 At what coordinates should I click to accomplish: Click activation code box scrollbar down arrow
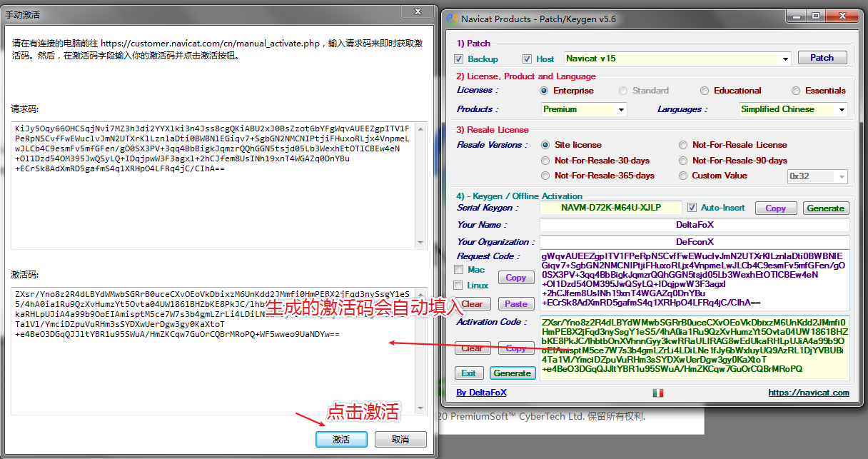(421, 408)
